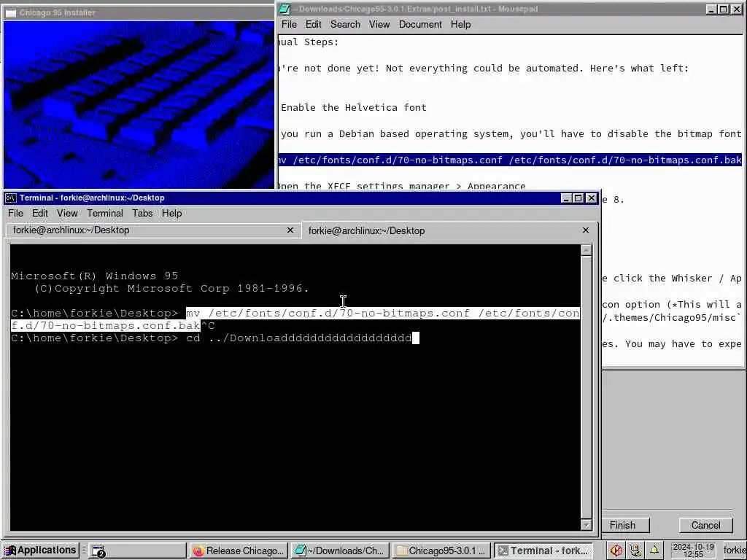The width and height of the screenshot is (747, 560).
Task: Minimize the Mousepad window
Action: (x=711, y=9)
